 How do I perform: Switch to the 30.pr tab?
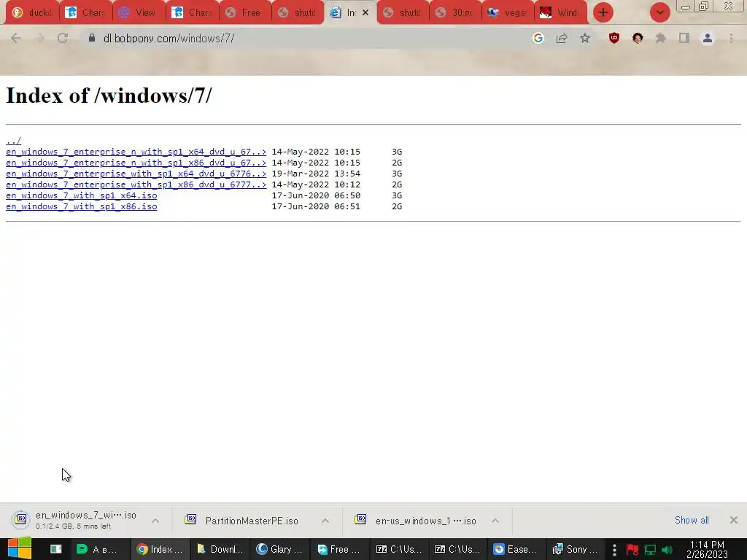455,12
